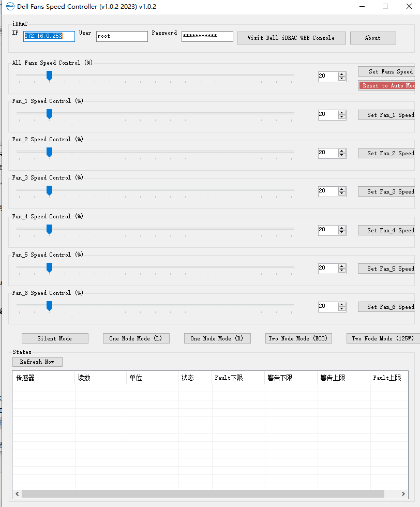Click the 警告上限 column header
420x507 pixels.
click(x=343, y=378)
